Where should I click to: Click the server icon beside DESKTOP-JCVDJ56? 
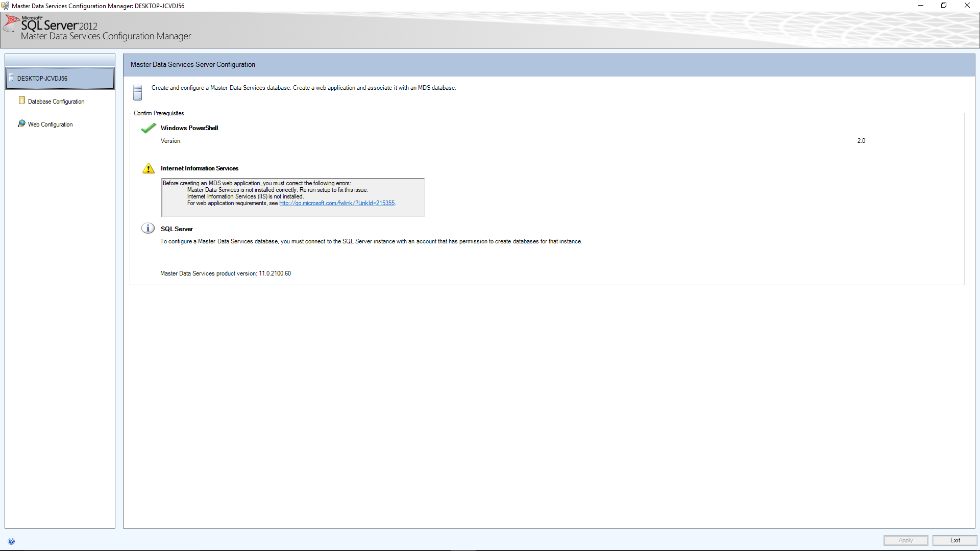click(11, 78)
